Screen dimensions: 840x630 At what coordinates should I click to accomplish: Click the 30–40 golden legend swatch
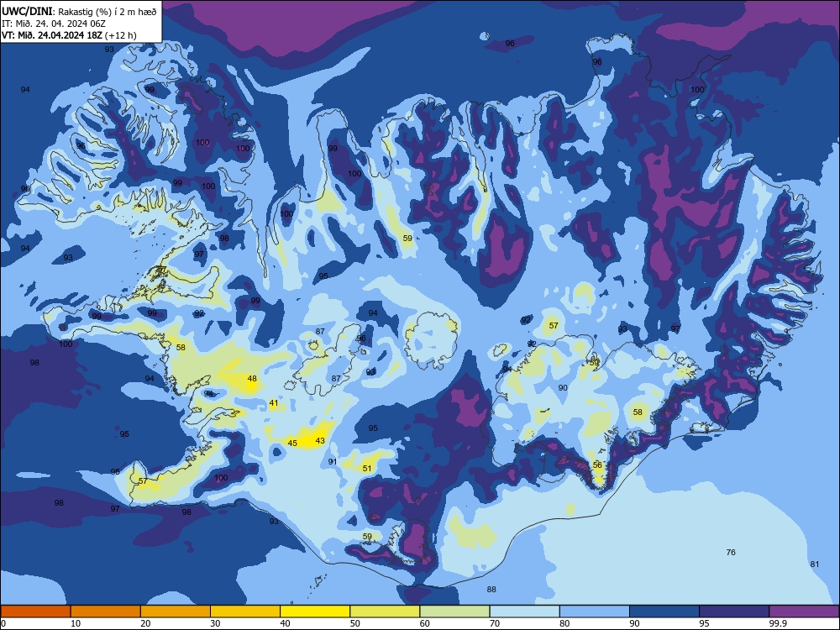245,612
